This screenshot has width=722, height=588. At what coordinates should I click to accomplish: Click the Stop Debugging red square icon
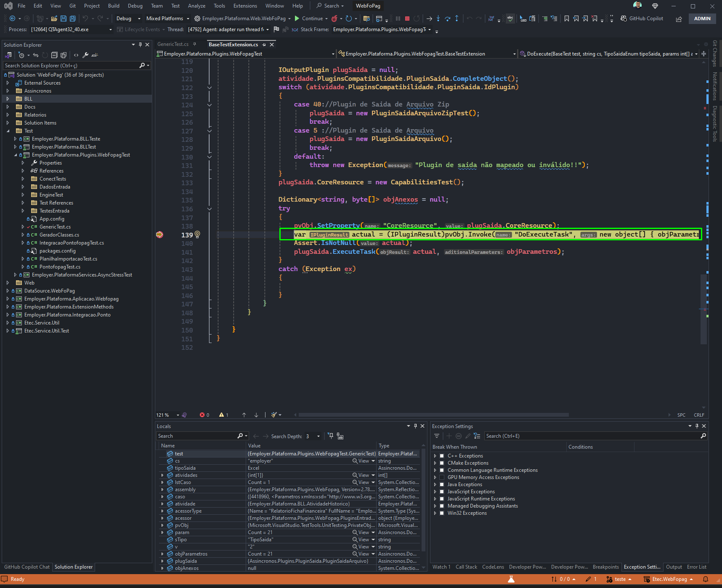click(407, 19)
